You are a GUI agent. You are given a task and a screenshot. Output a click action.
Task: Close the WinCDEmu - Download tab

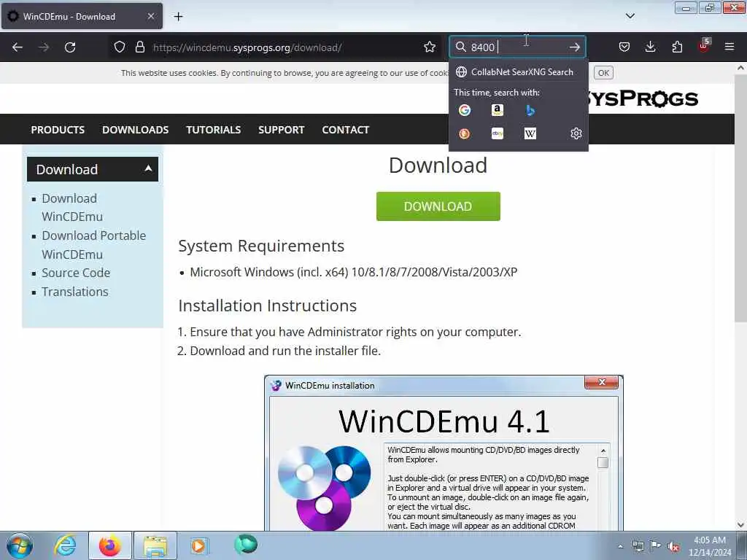[x=150, y=17]
